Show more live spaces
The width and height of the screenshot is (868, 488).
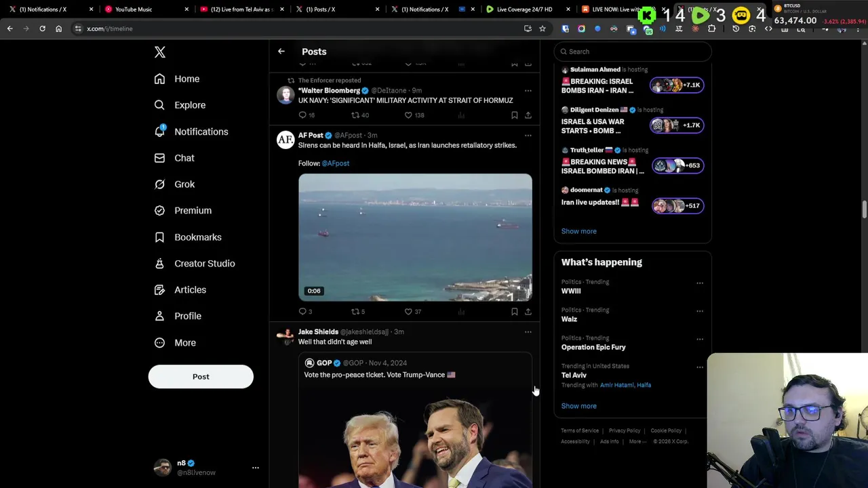578,231
